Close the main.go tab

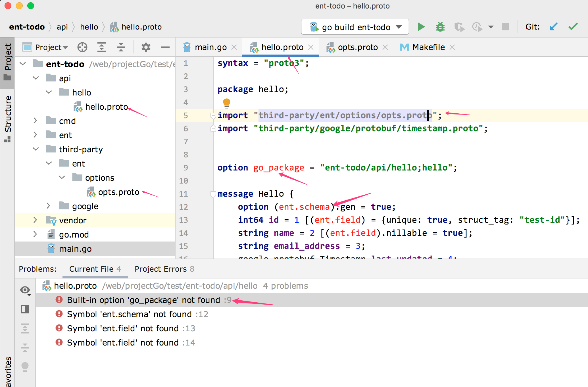tap(234, 47)
